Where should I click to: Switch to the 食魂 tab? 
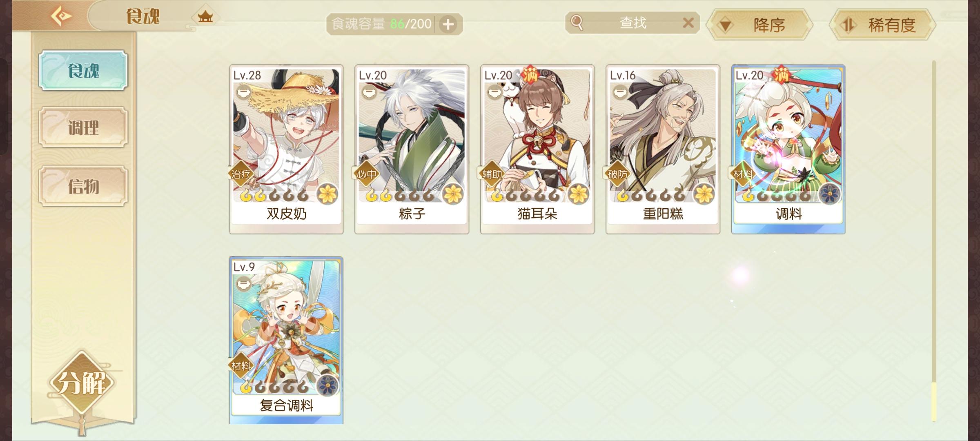click(83, 71)
